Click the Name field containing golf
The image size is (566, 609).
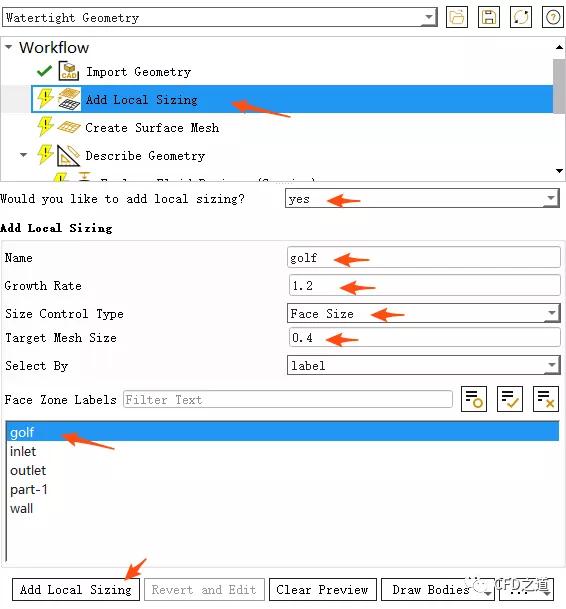[x=424, y=258]
